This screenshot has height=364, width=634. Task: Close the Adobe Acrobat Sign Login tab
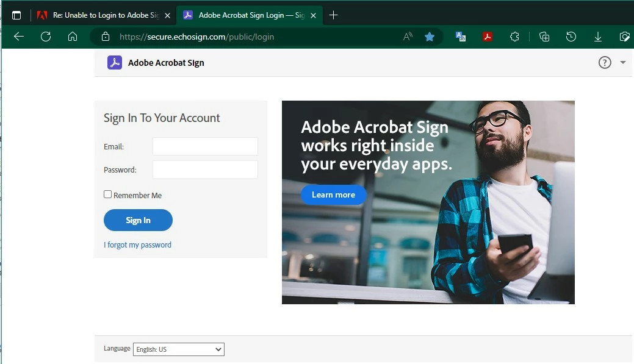(x=313, y=15)
